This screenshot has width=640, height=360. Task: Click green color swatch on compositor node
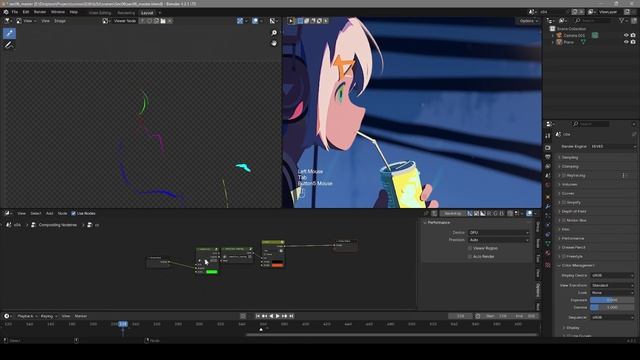[x=212, y=272]
